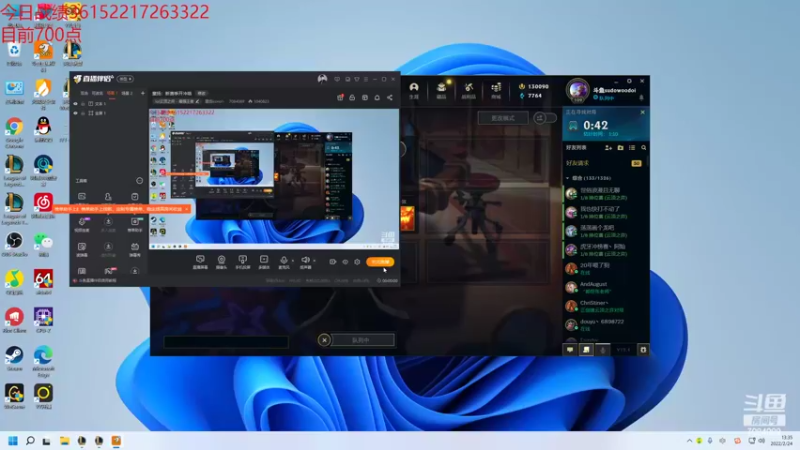The height and width of the screenshot is (450, 800).
Task: Click the gift box icon with red badge
Action: click(x=340, y=97)
